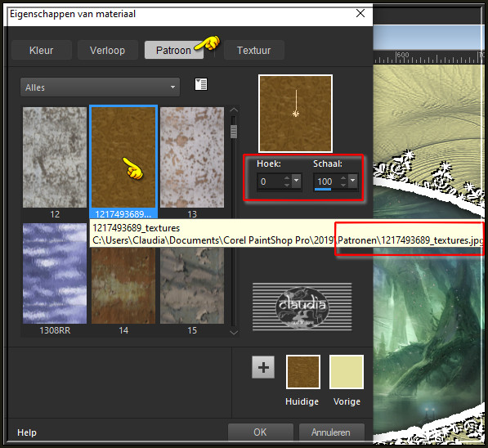Select pattern thumbnail 1308RR
This screenshot has width=488, height=448.
click(x=55, y=273)
